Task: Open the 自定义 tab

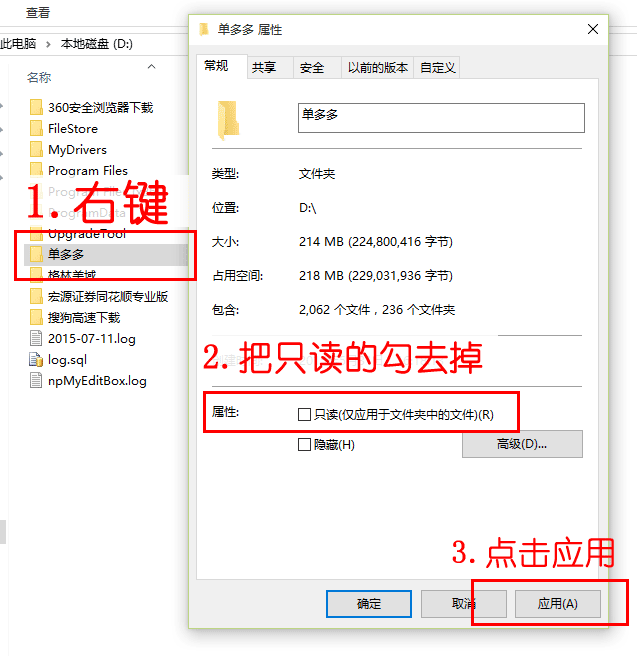Action: [x=437, y=67]
